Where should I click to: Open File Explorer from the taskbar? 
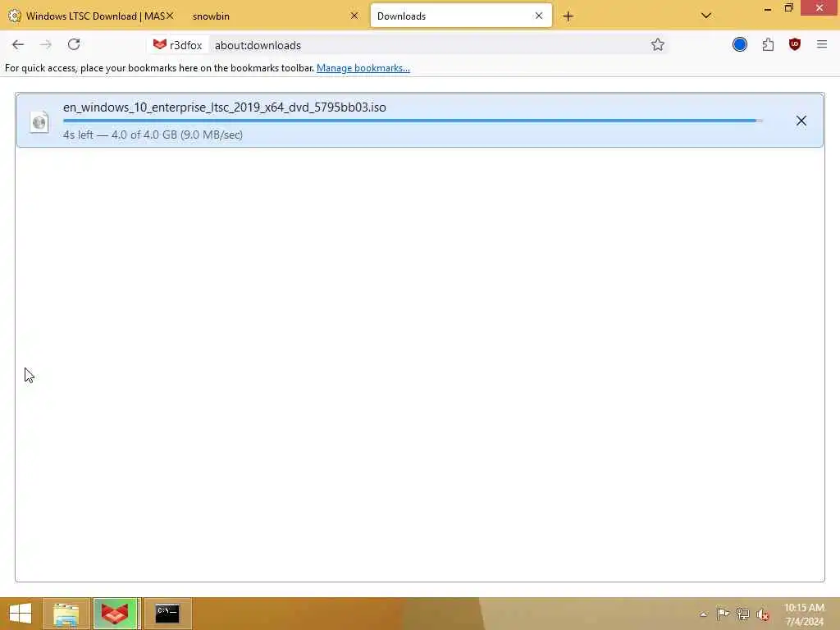click(x=66, y=614)
